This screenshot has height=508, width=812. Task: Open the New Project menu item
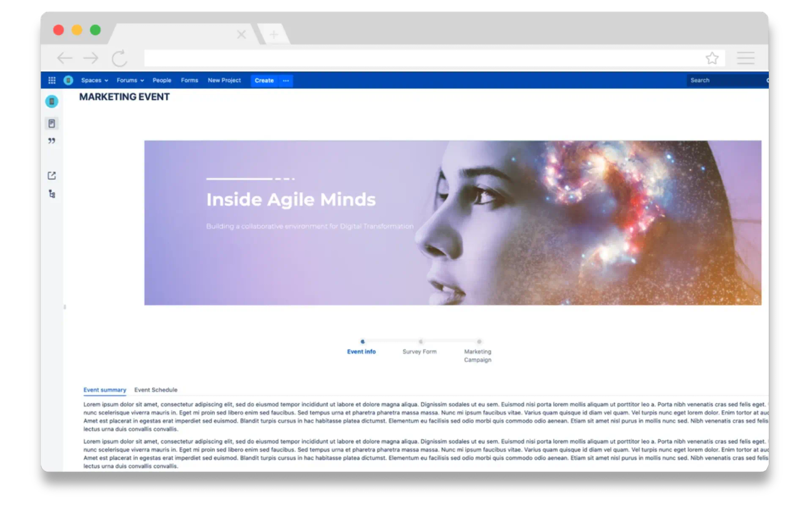[x=224, y=80]
